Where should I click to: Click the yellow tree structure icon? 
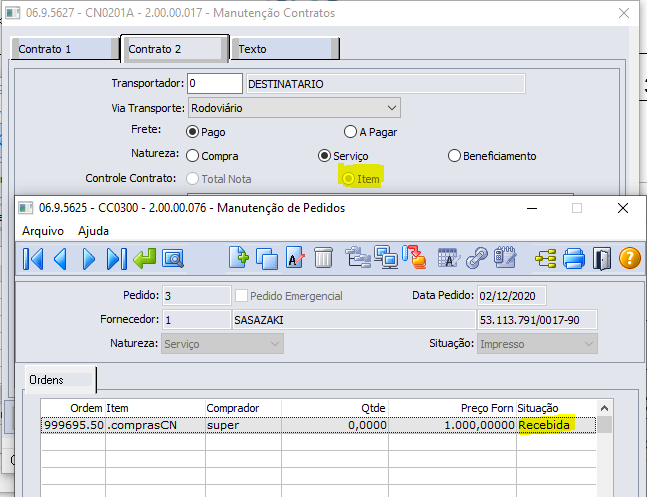[545, 259]
